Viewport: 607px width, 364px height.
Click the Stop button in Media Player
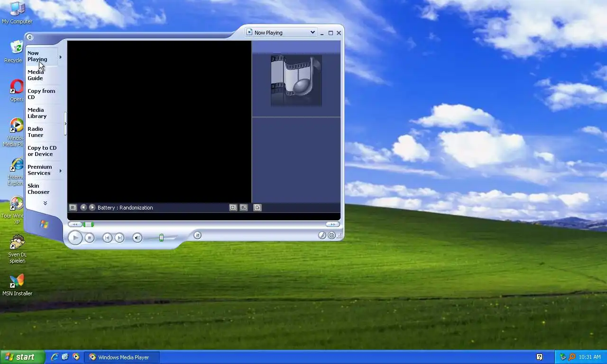point(90,238)
